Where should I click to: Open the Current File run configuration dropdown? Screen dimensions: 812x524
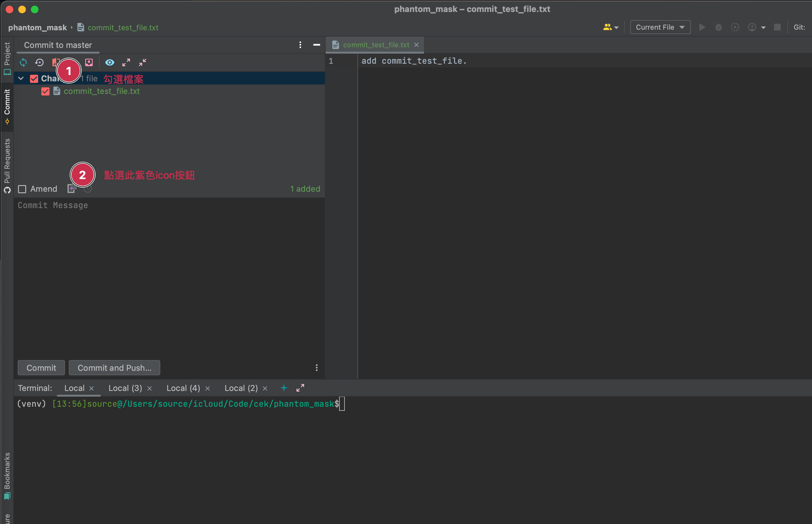pos(660,27)
